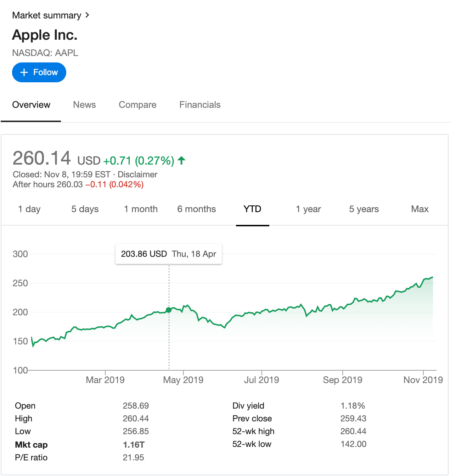Open the Compare tab
This screenshot has height=476, width=450.
137,105
